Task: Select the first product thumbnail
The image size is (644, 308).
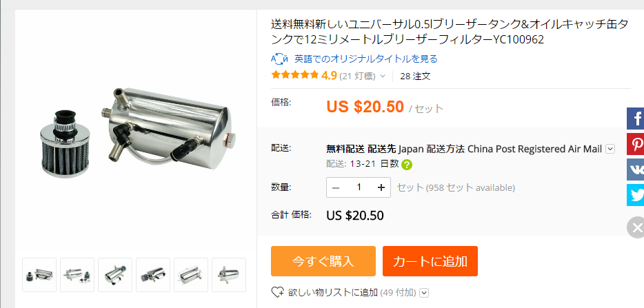Action: tap(39, 275)
